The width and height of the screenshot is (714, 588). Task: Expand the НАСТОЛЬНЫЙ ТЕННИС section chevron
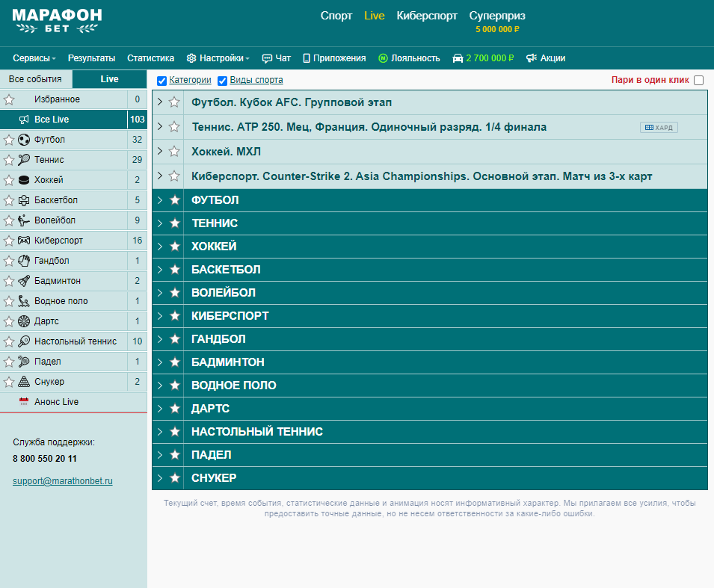click(160, 431)
